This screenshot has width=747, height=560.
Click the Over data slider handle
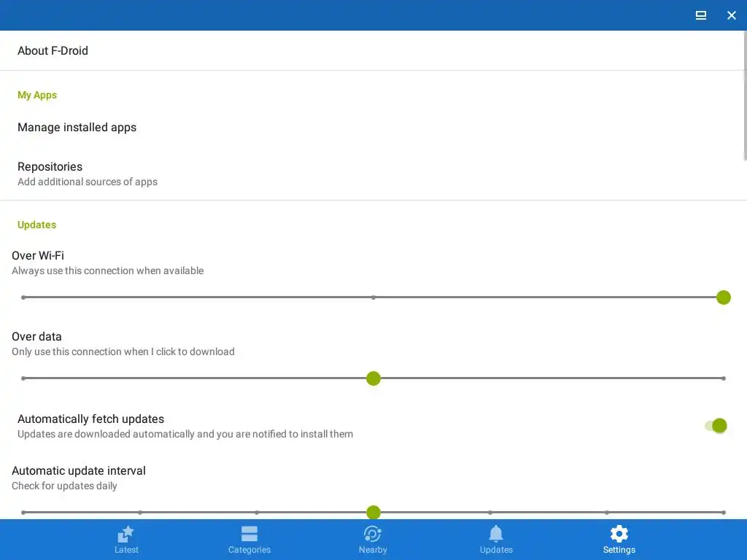(373, 378)
